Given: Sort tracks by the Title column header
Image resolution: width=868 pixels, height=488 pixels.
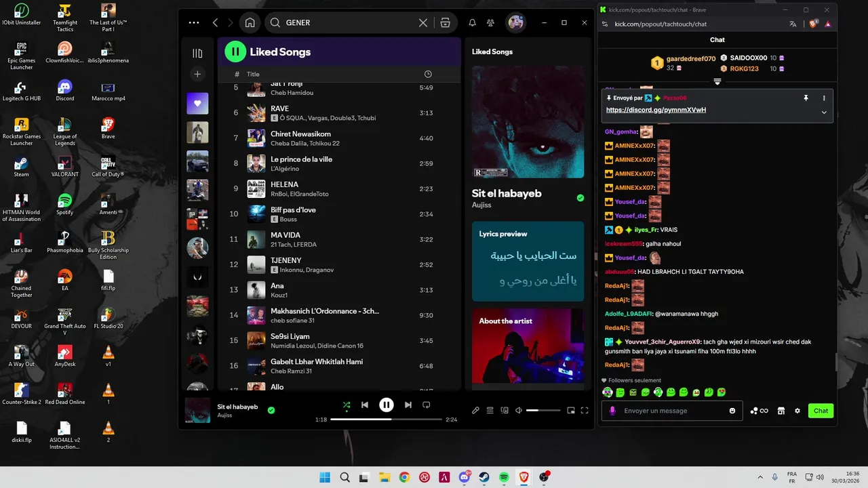Looking at the screenshot, I should tap(253, 74).
